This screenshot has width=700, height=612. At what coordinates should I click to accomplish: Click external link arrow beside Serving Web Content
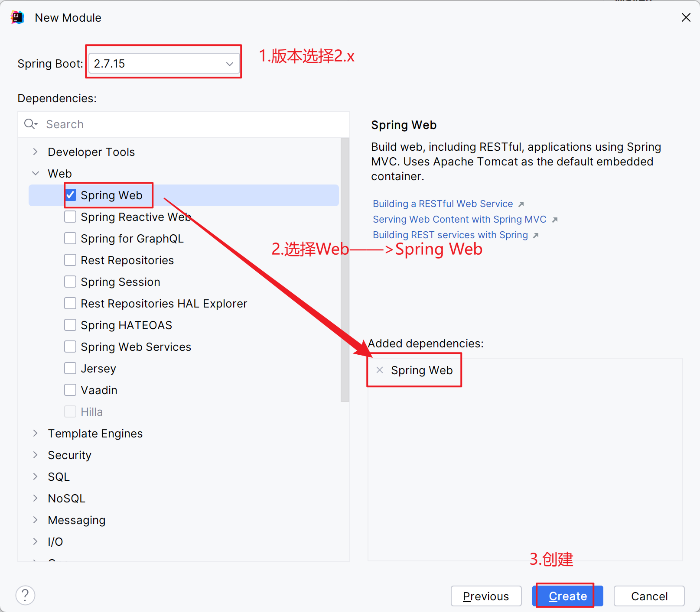(555, 220)
